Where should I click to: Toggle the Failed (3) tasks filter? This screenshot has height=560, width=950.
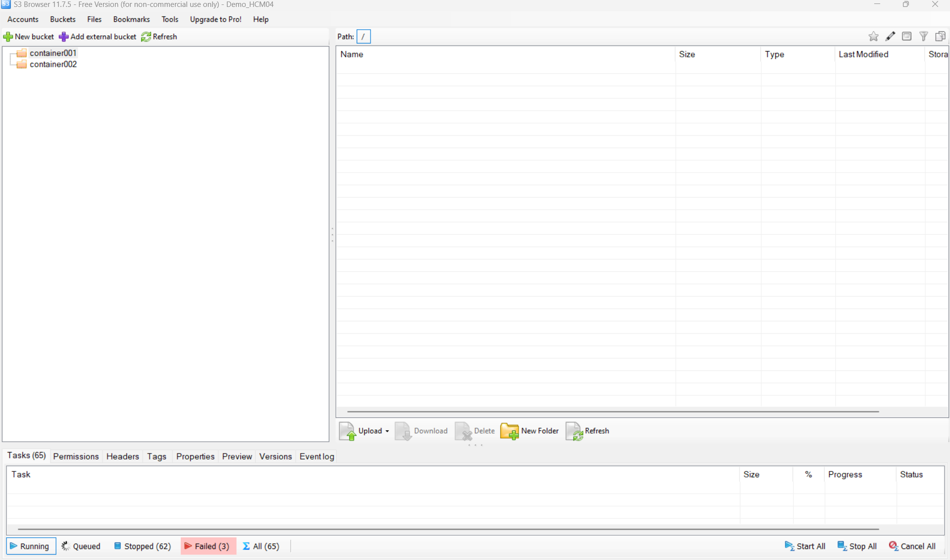(208, 546)
